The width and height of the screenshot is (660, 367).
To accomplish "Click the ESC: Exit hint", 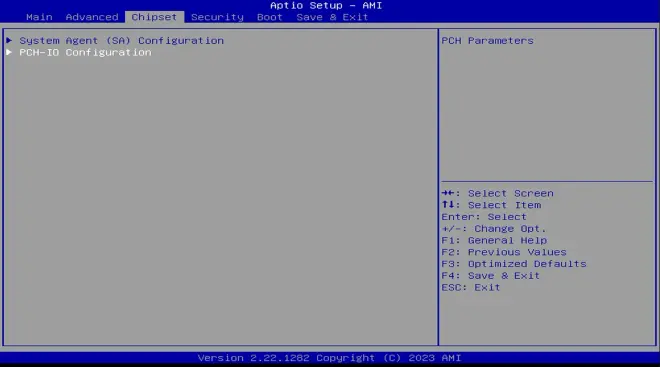I will (471, 287).
